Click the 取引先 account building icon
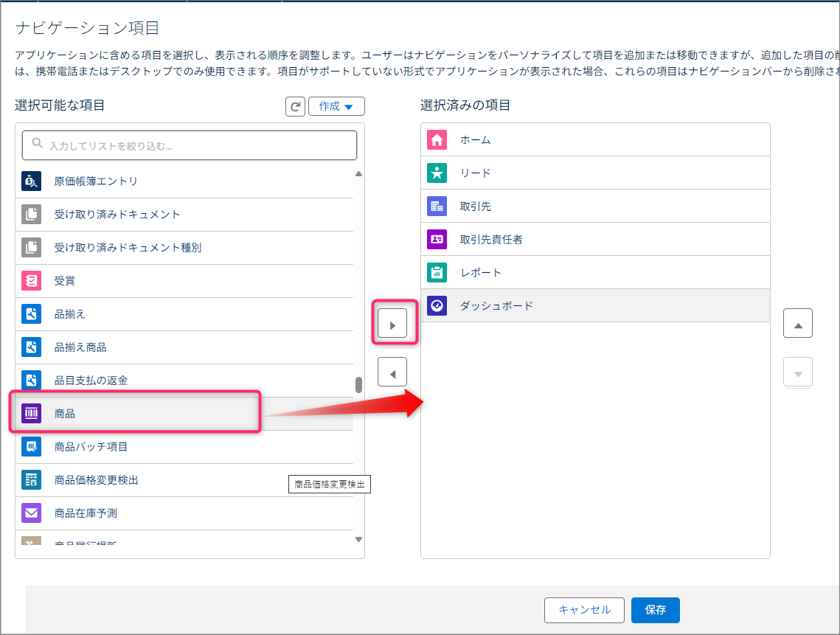This screenshot has width=840, height=635. point(437,207)
